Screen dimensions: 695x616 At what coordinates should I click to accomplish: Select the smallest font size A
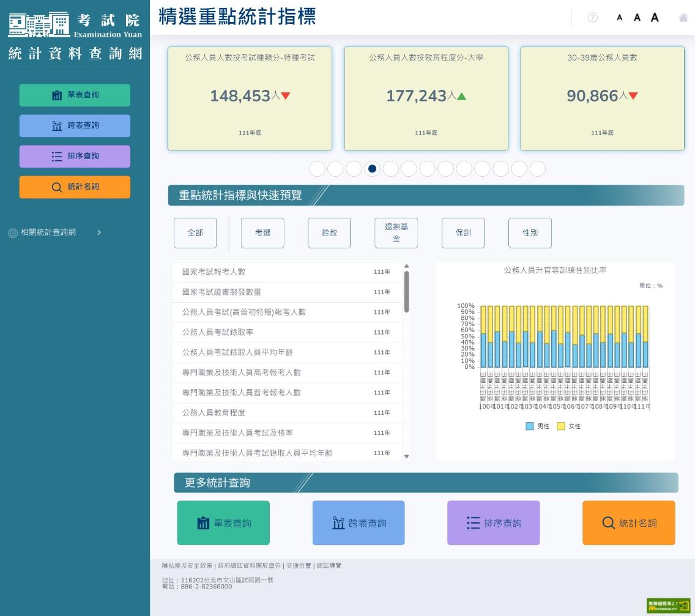click(619, 18)
